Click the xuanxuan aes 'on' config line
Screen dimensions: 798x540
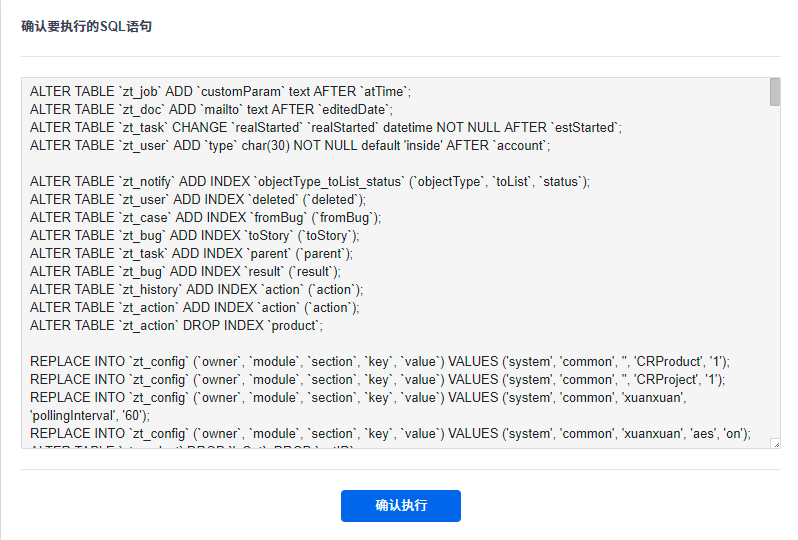point(390,433)
